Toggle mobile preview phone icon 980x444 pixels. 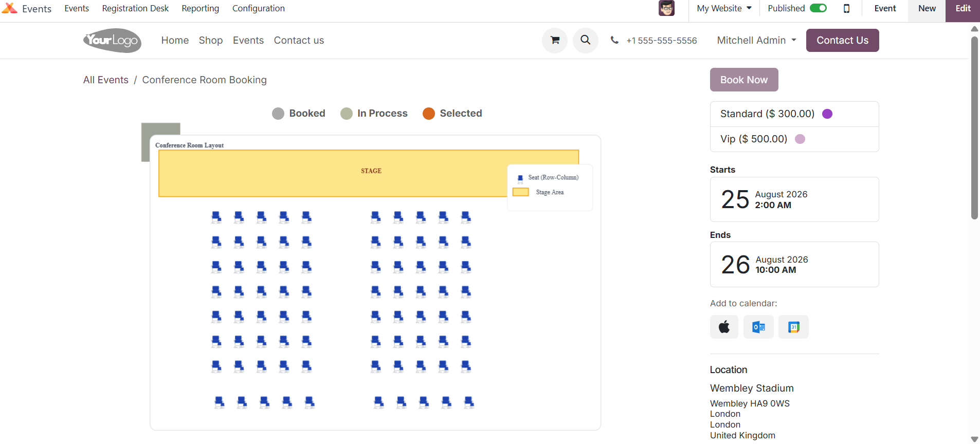(x=846, y=8)
